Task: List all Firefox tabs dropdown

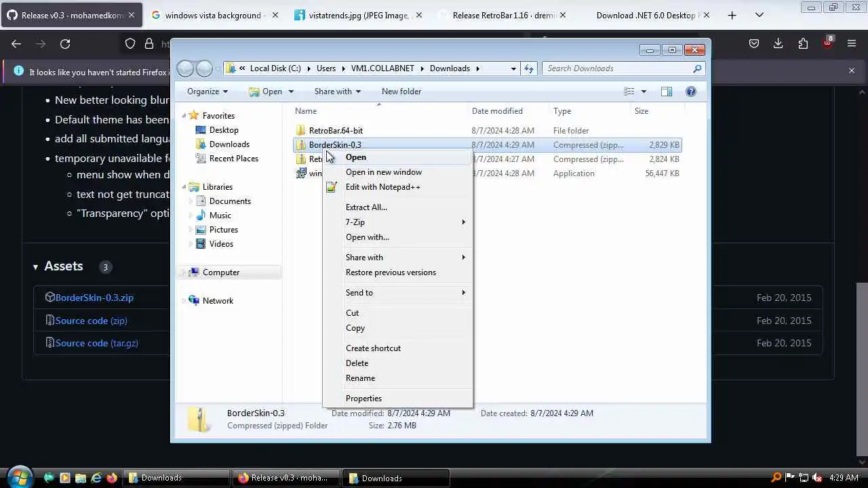Action: click(x=759, y=15)
